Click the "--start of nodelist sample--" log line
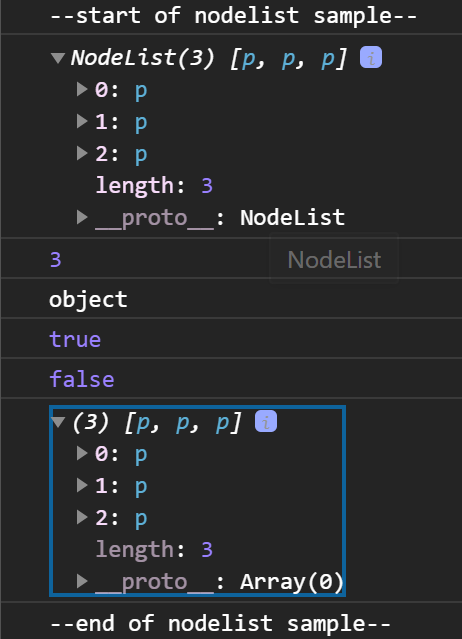This screenshot has width=462, height=639. click(233, 16)
